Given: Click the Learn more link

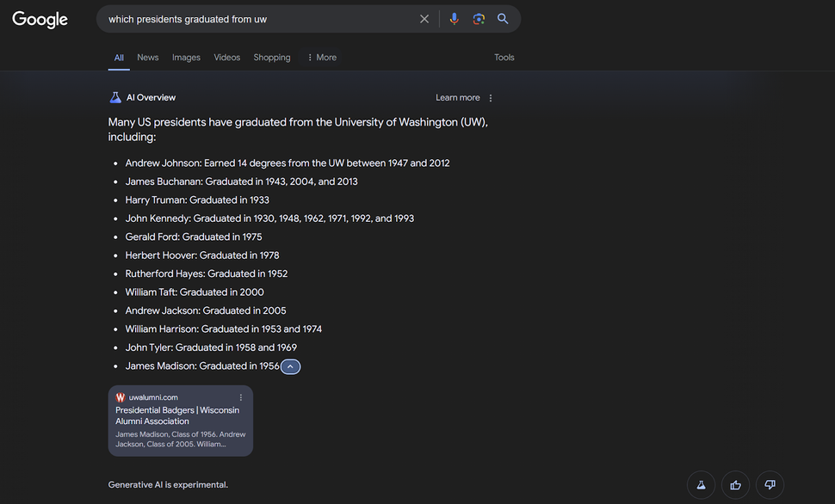Looking at the screenshot, I should [x=458, y=98].
